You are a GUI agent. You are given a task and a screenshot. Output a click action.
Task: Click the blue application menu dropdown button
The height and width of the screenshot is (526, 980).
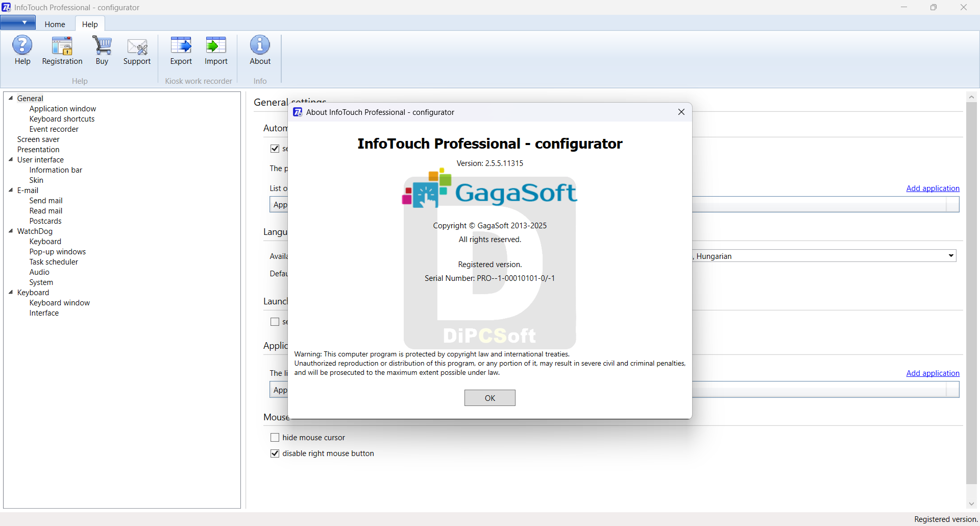pyautogui.click(x=18, y=22)
